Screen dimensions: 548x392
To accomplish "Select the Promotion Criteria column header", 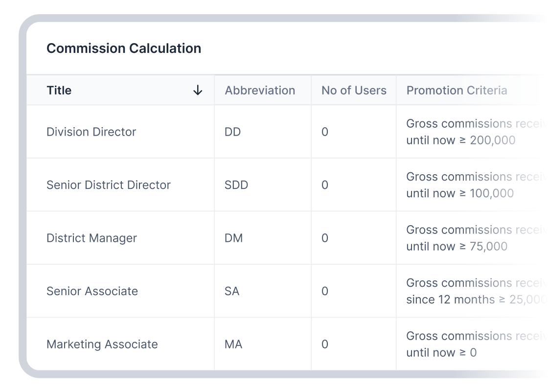I will coord(457,91).
